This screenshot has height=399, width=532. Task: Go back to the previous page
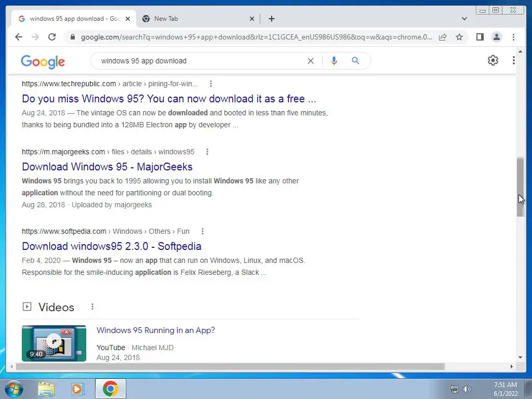coord(19,37)
